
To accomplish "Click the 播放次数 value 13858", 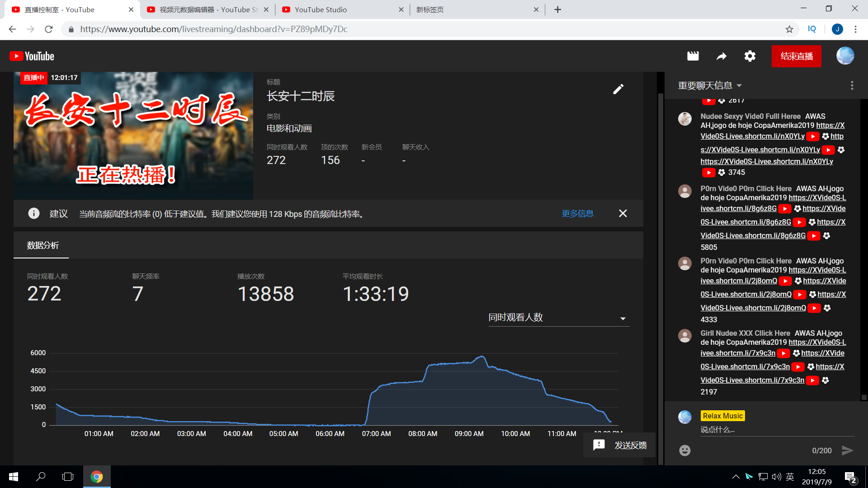I will [266, 294].
